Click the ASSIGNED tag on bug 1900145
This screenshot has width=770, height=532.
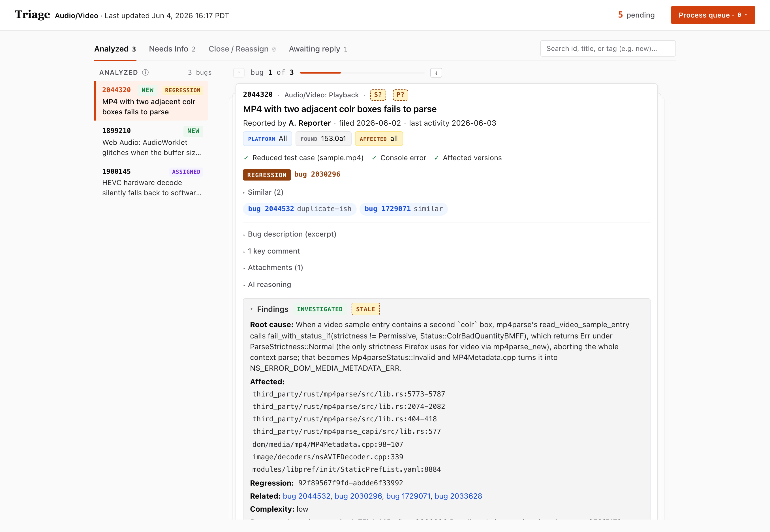(186, 172)
